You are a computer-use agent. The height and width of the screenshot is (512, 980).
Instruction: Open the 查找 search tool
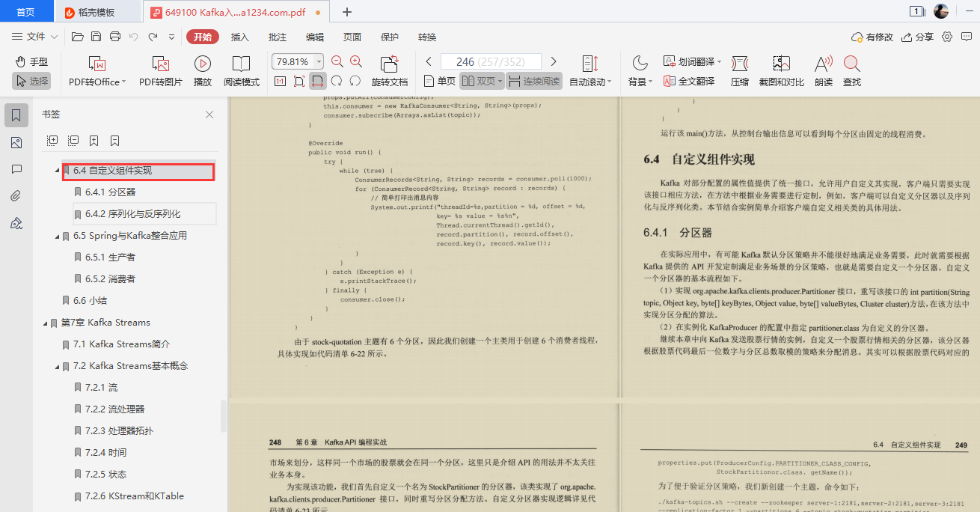click(854, 71)
